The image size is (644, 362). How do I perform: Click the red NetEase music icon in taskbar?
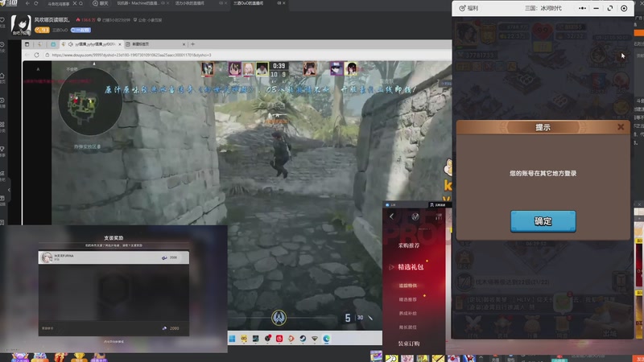tap(279, 339)
